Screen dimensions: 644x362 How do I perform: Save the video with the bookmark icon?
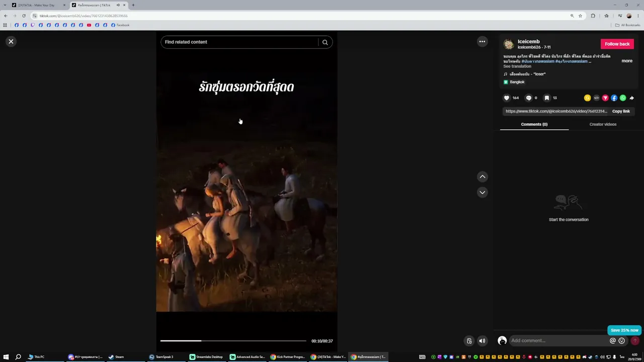tap(547, 98)
